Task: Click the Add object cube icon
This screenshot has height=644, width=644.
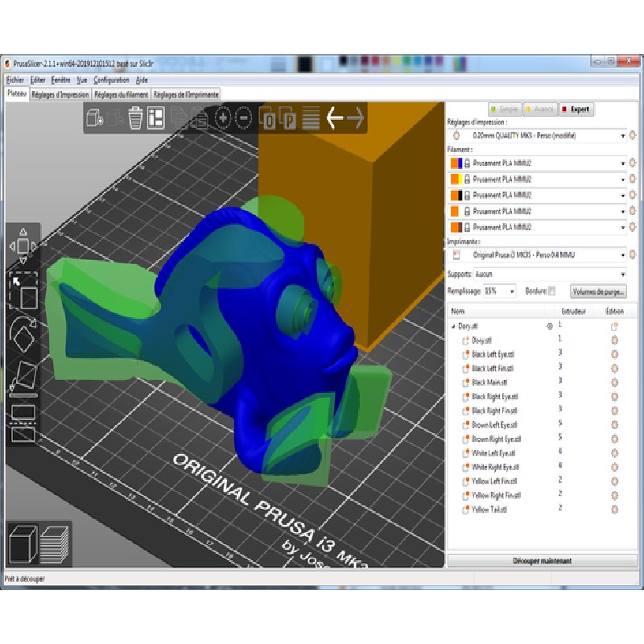Action: pyautogui.click(x=94, y=118)
